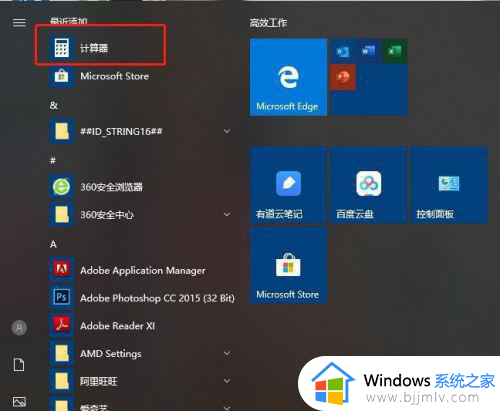500x411 pixels.
Task: Open the Excel tile in Office group
Action: pyautogui.click(x=394, y=51)
